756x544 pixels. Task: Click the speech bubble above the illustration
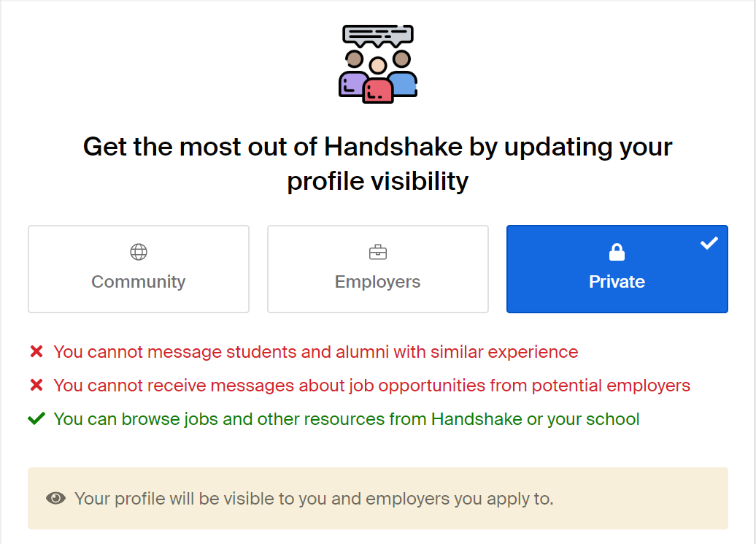point(377,35)
